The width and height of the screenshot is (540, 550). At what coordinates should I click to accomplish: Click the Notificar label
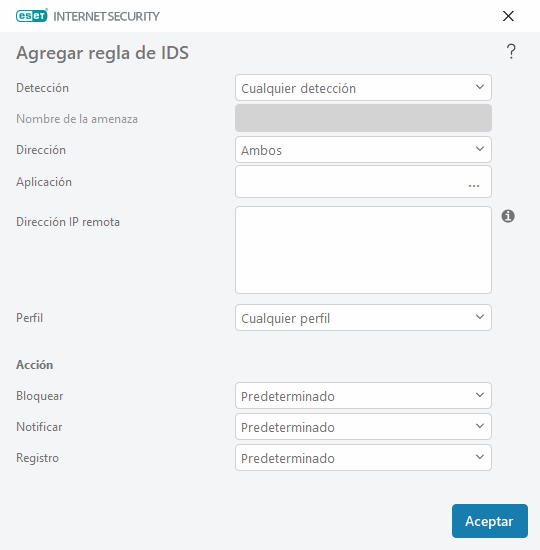click(x=39, y=427)
